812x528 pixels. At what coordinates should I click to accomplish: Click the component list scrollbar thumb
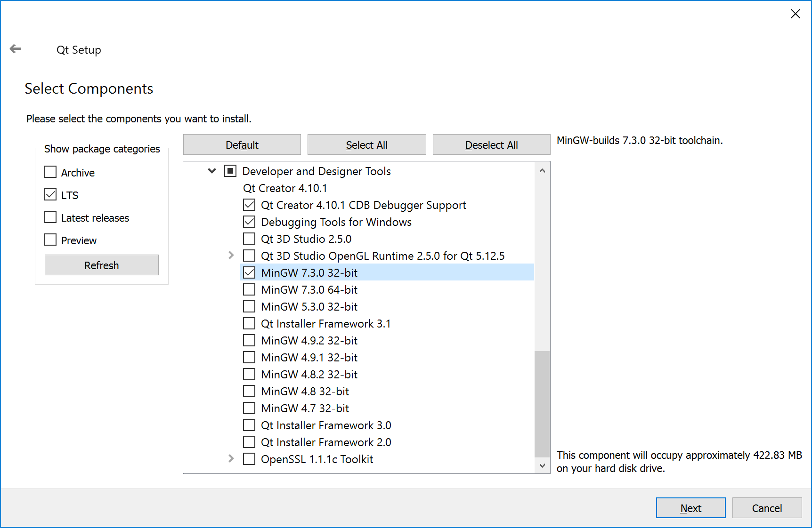tap(542, 404)
